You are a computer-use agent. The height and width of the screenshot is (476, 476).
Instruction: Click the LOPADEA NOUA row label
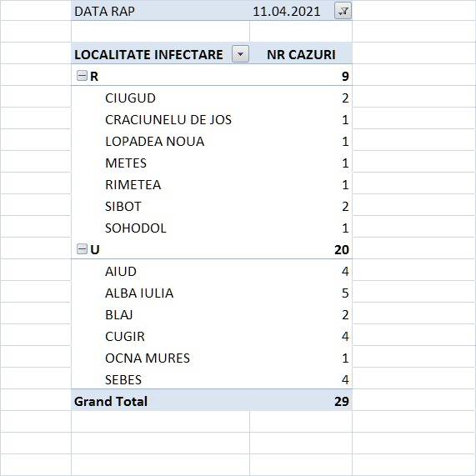[x=154, y=142]
